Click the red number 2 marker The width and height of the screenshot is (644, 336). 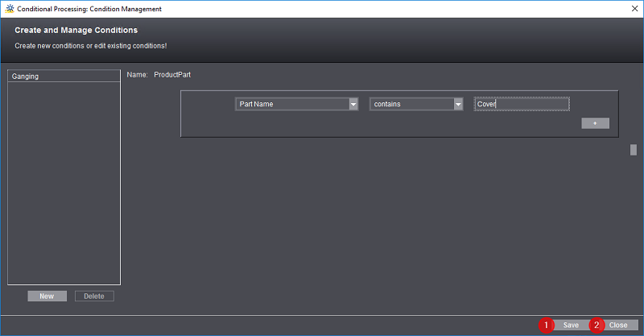tap(597, 325)
